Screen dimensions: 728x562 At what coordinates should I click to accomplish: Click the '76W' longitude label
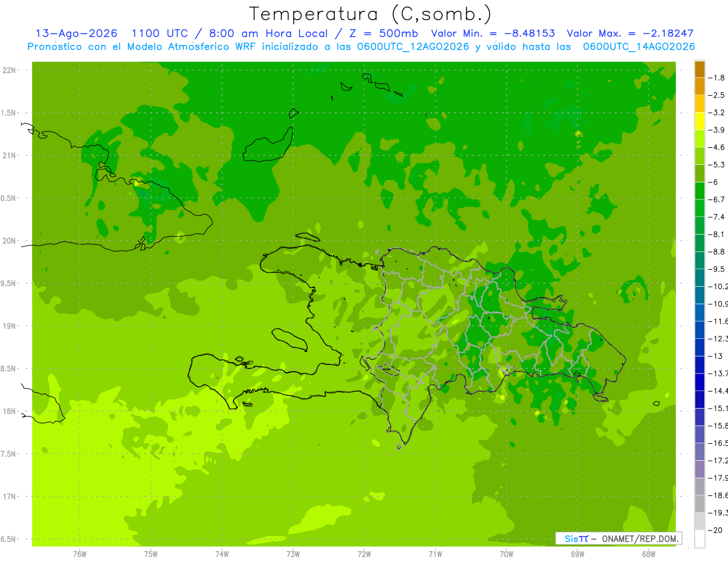tap(79, 554)
